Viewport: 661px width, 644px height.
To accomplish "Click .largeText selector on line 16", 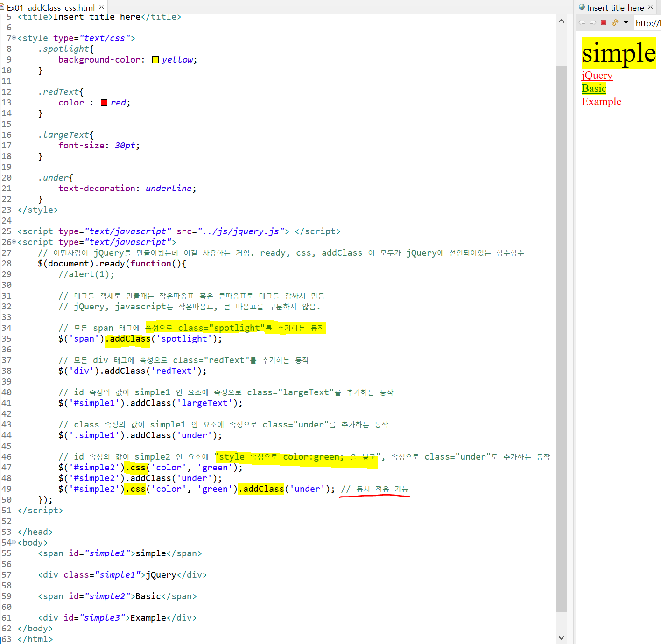I will [x=63, y=135].
